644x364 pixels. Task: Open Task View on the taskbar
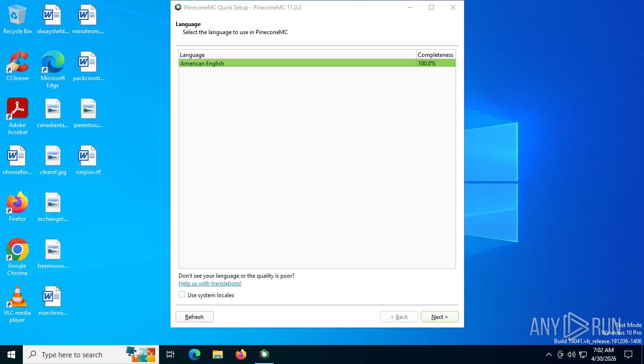point(170,354)
